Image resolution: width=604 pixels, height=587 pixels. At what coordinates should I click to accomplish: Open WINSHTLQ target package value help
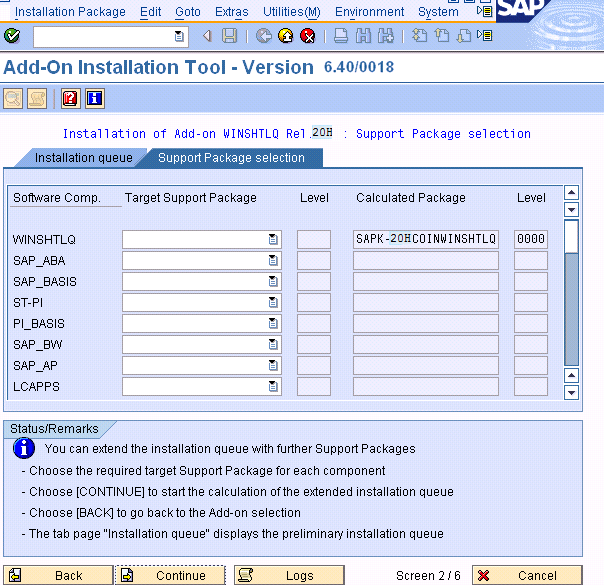[273, 239]
